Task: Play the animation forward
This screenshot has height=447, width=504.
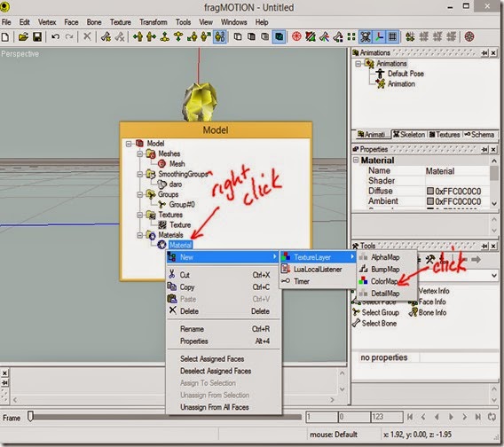Action: 451,417
